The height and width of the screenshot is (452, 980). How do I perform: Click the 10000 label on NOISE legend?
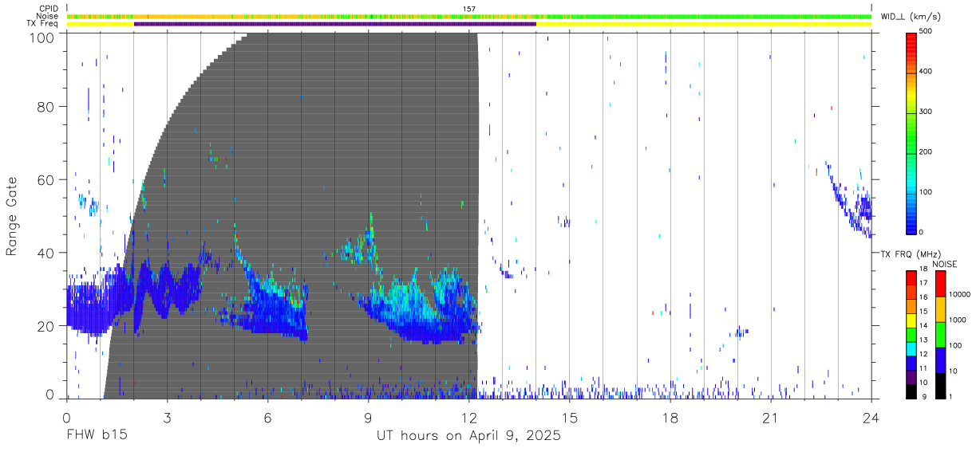pos(959,295)
